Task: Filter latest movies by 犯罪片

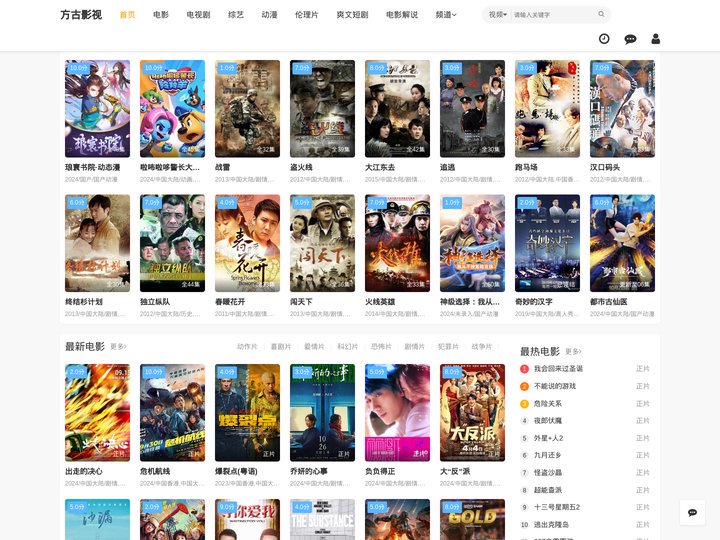Action: pyautogui.click(x=448, y=347)
